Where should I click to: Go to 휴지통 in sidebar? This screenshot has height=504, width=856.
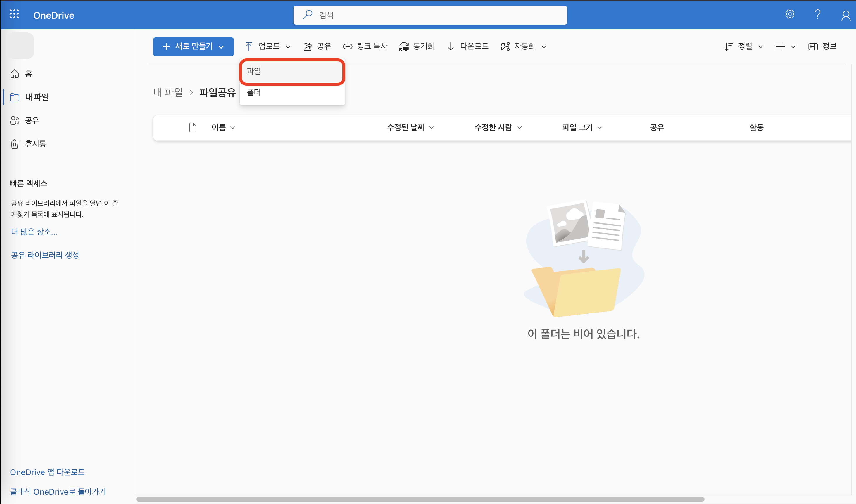[35, 144]
